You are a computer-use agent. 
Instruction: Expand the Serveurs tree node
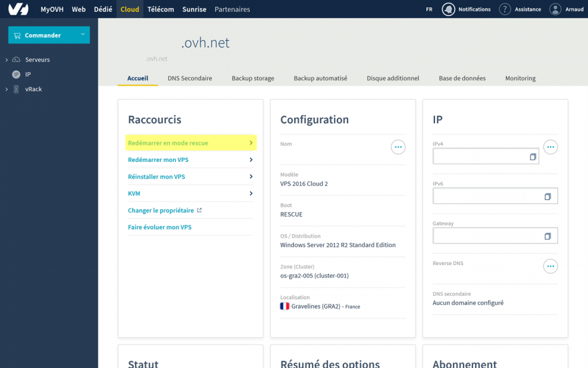7,60
